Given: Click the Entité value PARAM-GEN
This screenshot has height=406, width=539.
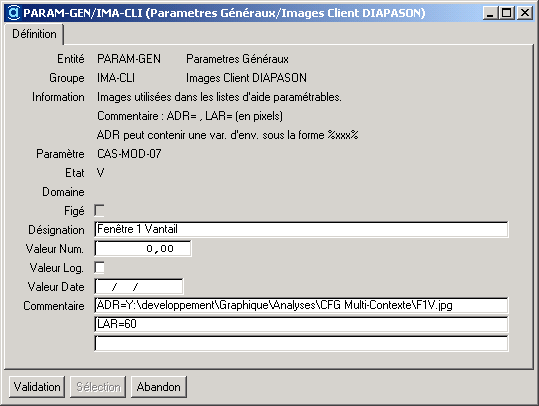Looking at the screenshot, I should 129,59.
